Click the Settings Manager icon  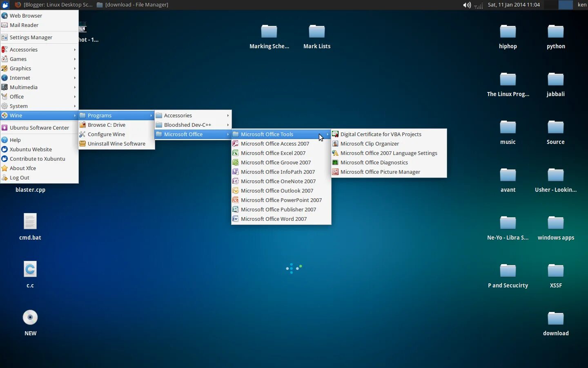point(4,37)
